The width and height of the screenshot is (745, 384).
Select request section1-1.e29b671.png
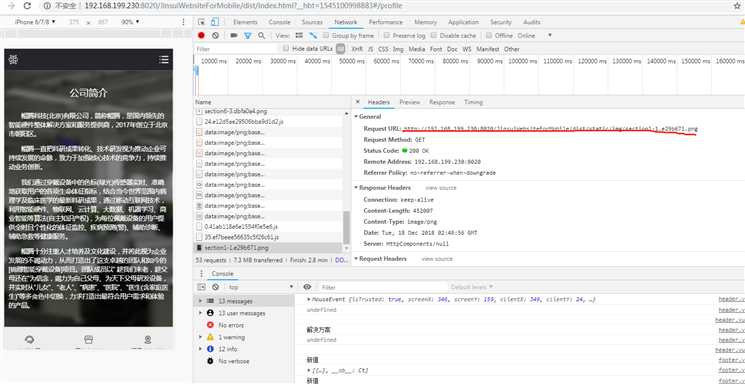click(268, 248)
